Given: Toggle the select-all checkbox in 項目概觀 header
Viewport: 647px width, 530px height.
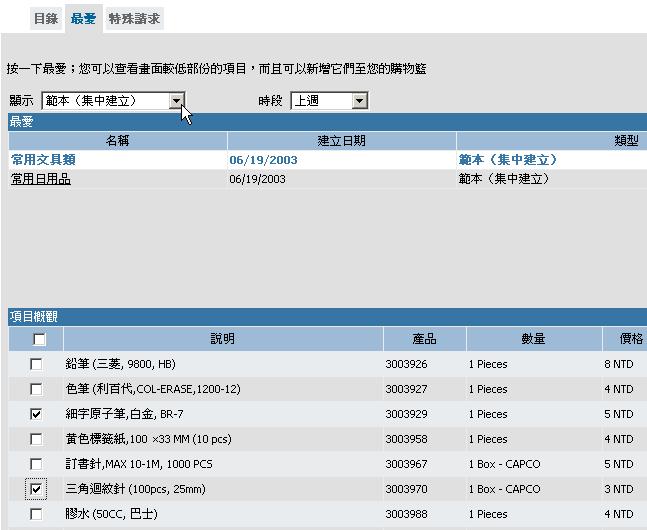Looking at the screenshot, I should point(39,340).
